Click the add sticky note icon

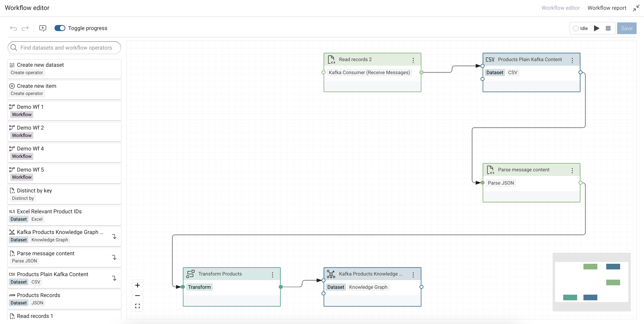coord(43,28)
